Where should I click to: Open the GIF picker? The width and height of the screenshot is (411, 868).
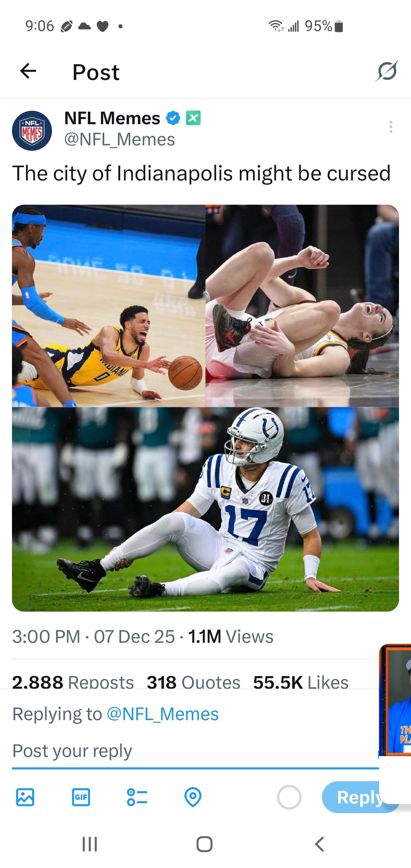pyautogui.click(x=81, y=797)
